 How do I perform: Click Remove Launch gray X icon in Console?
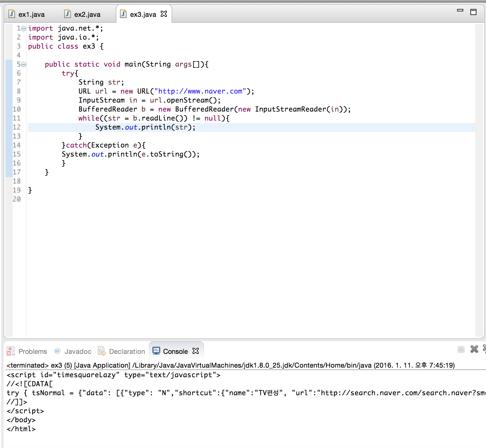pos(474,349)
